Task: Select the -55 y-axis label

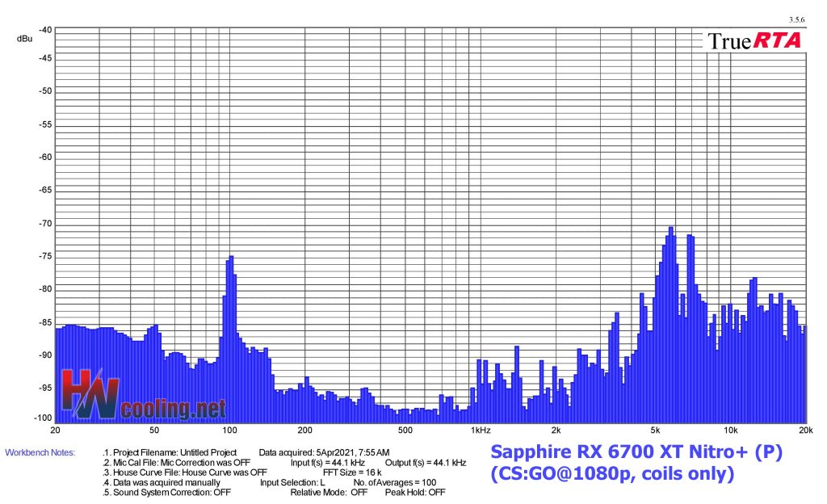Action: click(x=45, y=125)
